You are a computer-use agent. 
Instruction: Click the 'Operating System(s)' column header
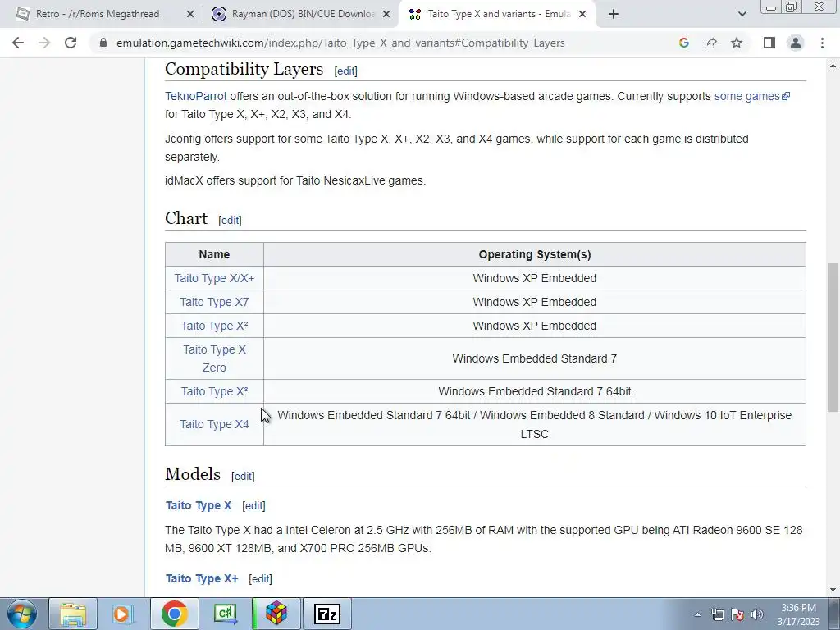tap(535, 254)
